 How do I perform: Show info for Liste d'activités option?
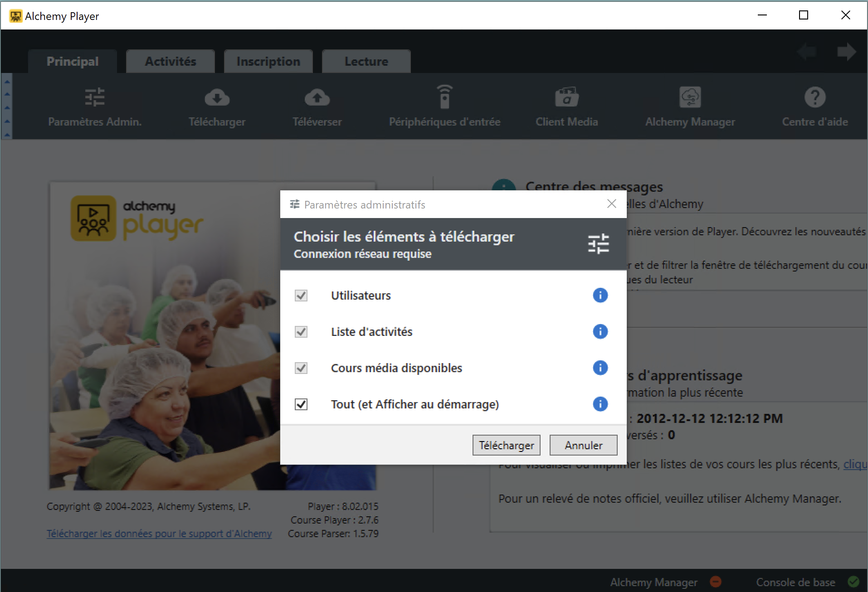click(x=600, y=332)
